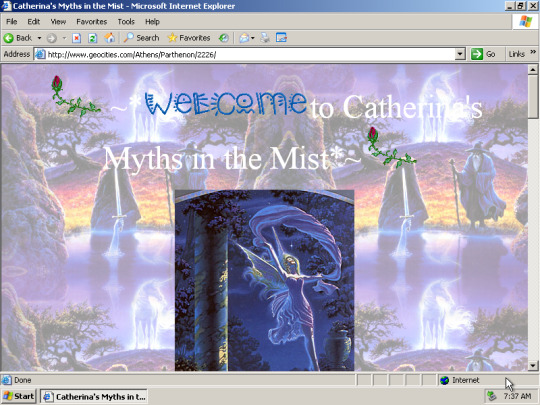Image resolution: width=540 pixels, height=405 pixels.
Task: Click the Done status page icon
Action: tap(7, 380)
